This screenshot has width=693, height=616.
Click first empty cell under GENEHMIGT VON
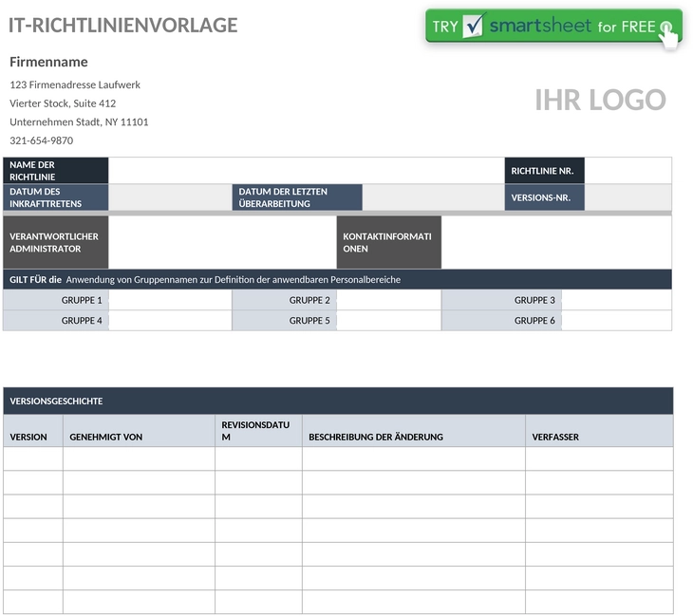coord(139,458)
